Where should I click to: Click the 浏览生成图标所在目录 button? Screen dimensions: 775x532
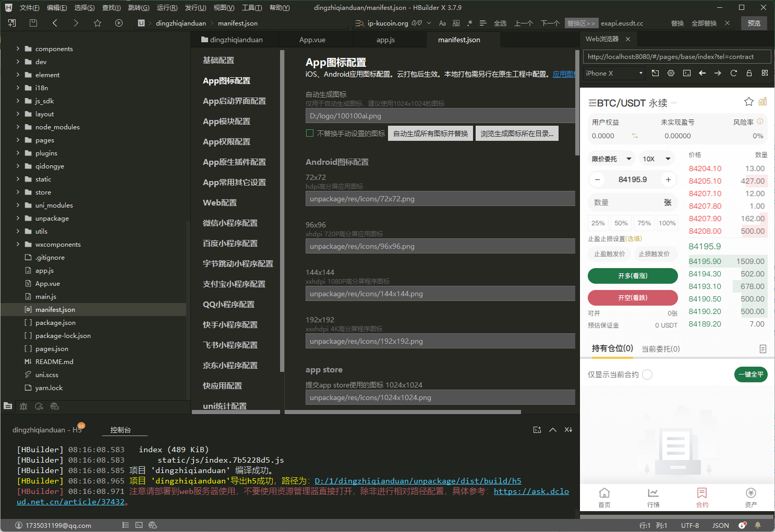tap(517, 134)
